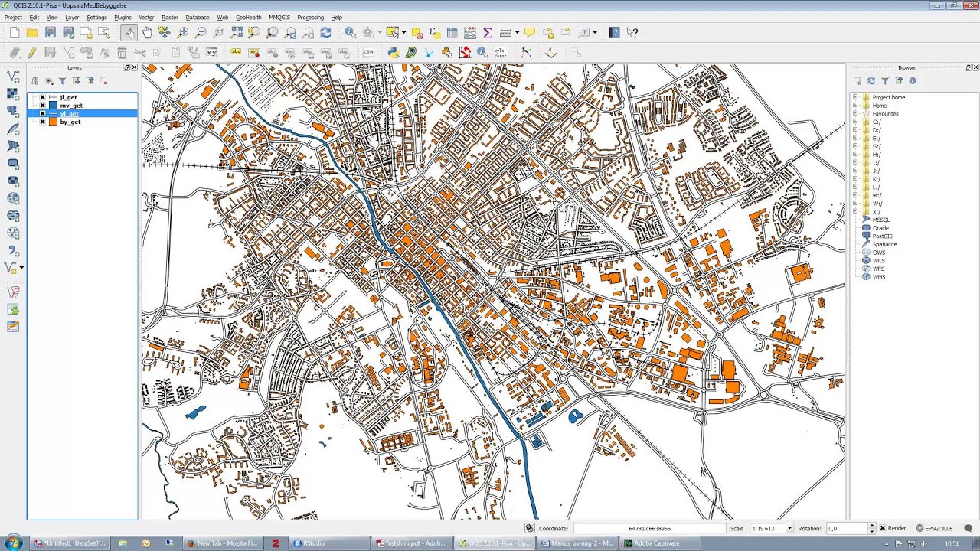Click the New Project icon

15,33
